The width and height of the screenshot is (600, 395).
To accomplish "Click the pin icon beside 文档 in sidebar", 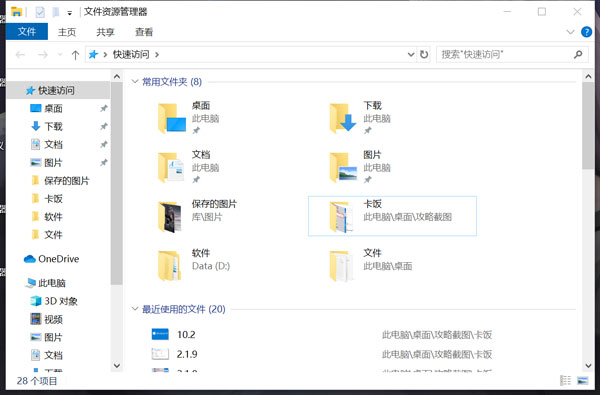I will [103, 144].
